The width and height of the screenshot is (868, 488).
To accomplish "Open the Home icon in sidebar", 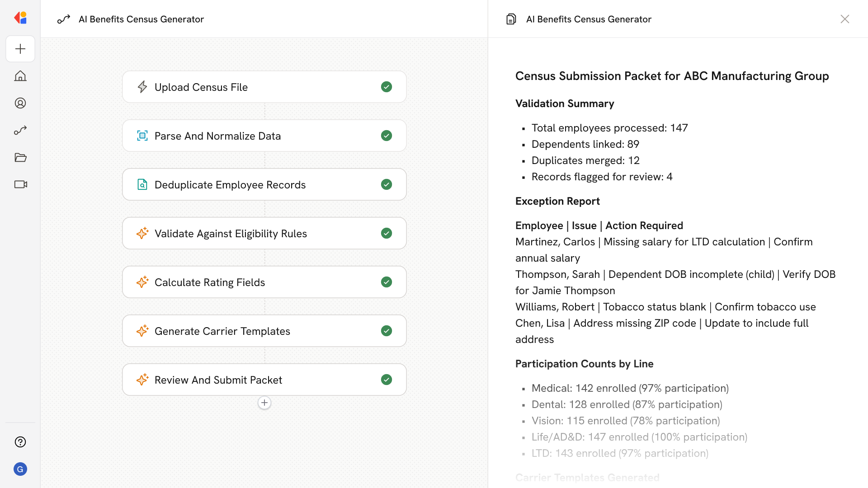I will [20, 76].
